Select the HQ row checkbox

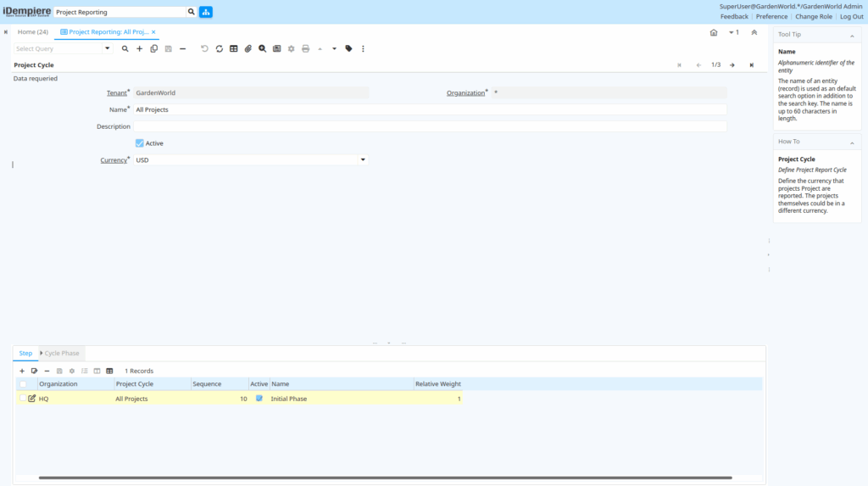(22, 398)
